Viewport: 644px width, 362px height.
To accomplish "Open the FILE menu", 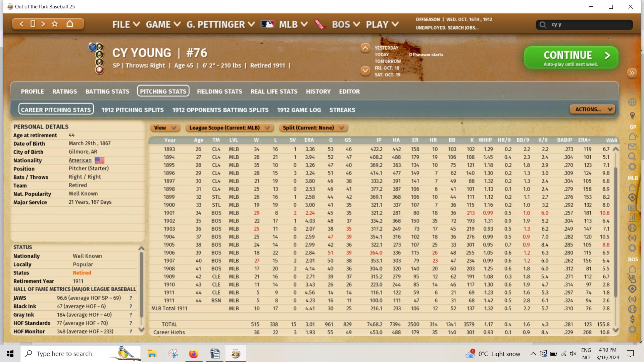I will click(126, 24).
